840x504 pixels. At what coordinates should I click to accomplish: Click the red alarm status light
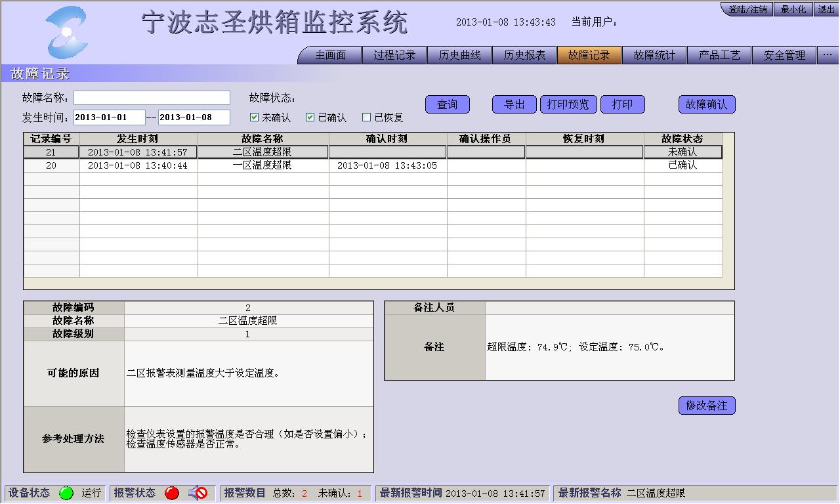pyautogui.click(x=172, y=493)
